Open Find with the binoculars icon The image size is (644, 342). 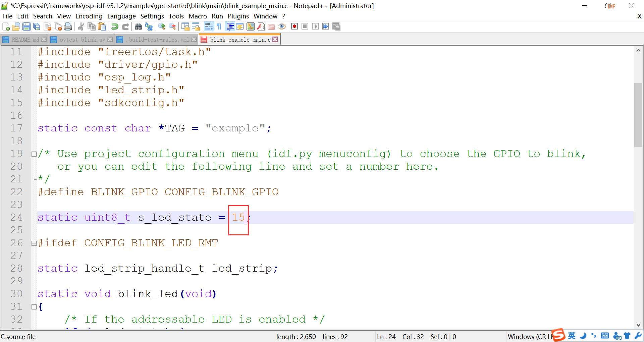tap(138, 26)
